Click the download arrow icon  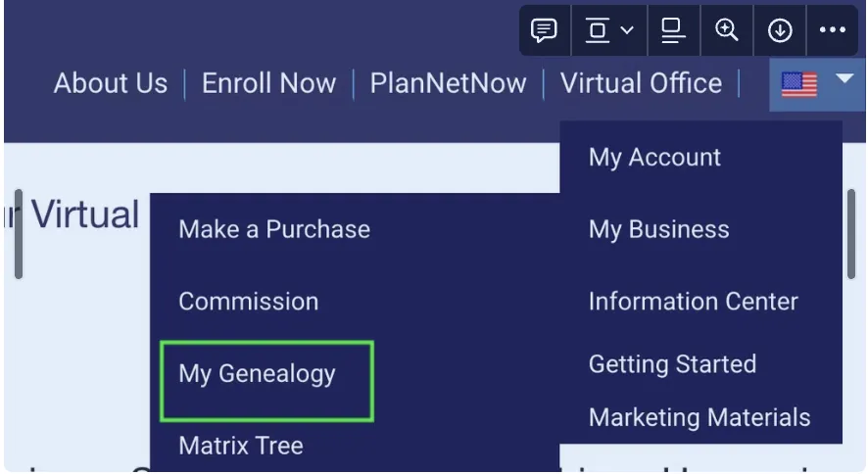coord(780,30)
